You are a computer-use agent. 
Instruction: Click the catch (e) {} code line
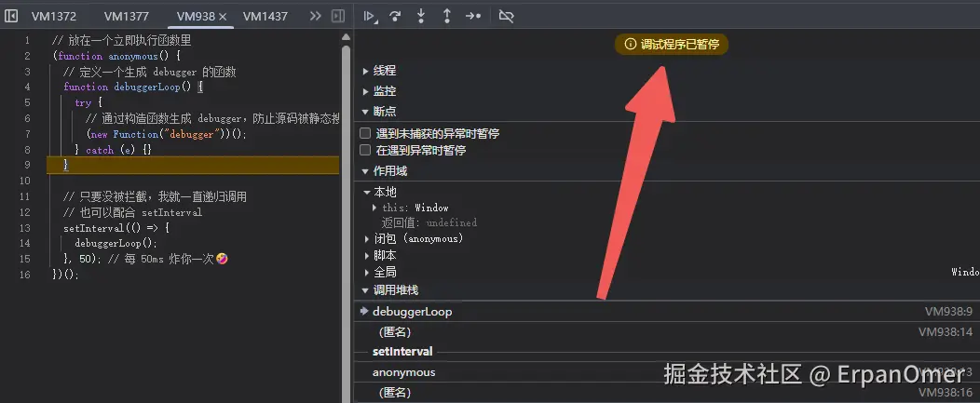click(x=113, y=150)
